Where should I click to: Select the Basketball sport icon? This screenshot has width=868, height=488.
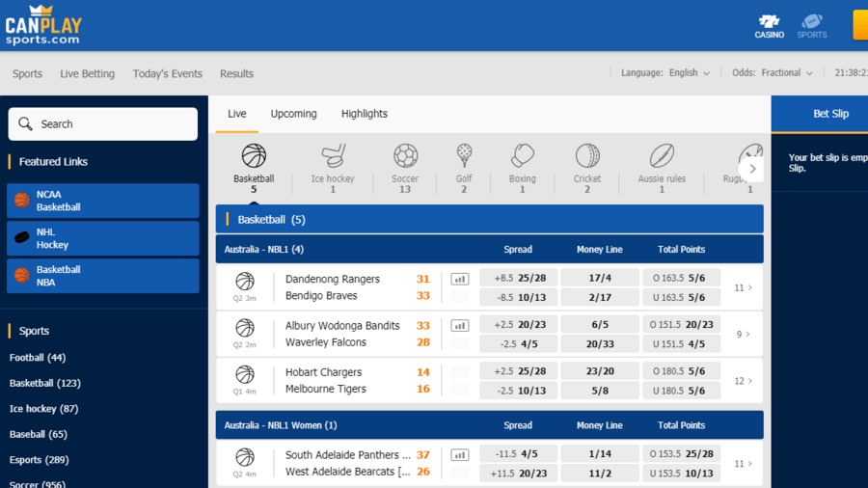(254, 156)
